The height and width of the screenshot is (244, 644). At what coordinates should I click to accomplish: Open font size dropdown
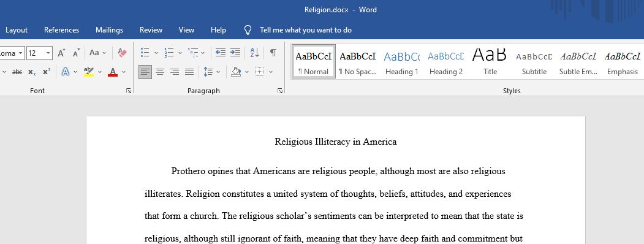pos(48,53)
